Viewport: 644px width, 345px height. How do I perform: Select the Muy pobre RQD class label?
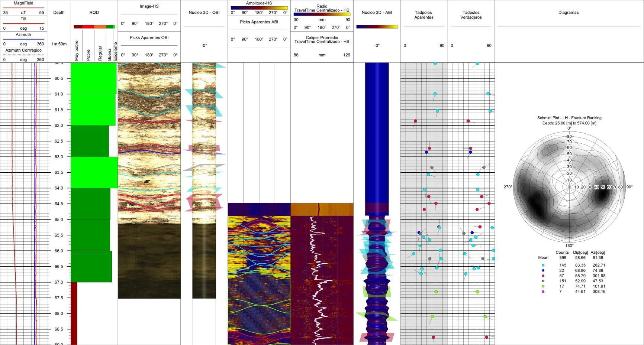tap(77, 51)
